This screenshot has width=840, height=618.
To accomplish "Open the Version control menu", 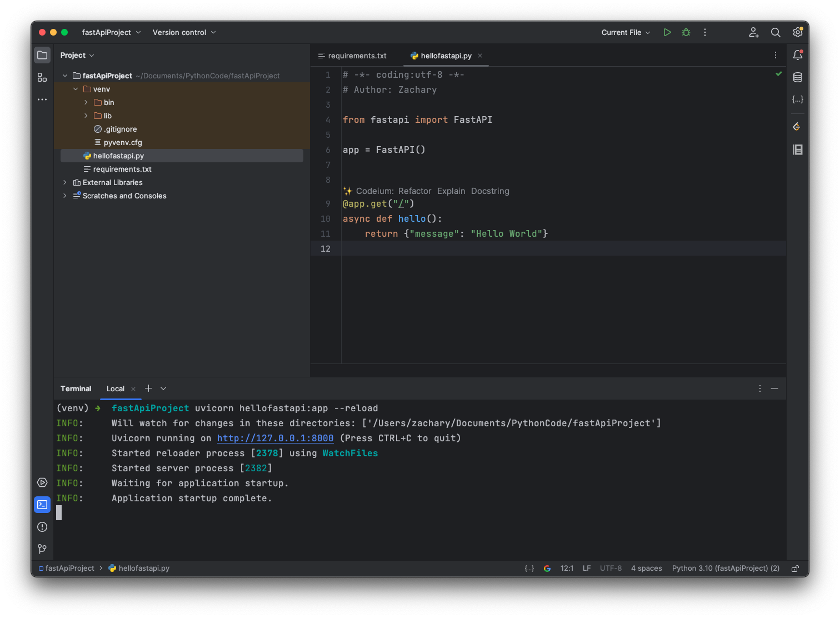I will (184, 32).
